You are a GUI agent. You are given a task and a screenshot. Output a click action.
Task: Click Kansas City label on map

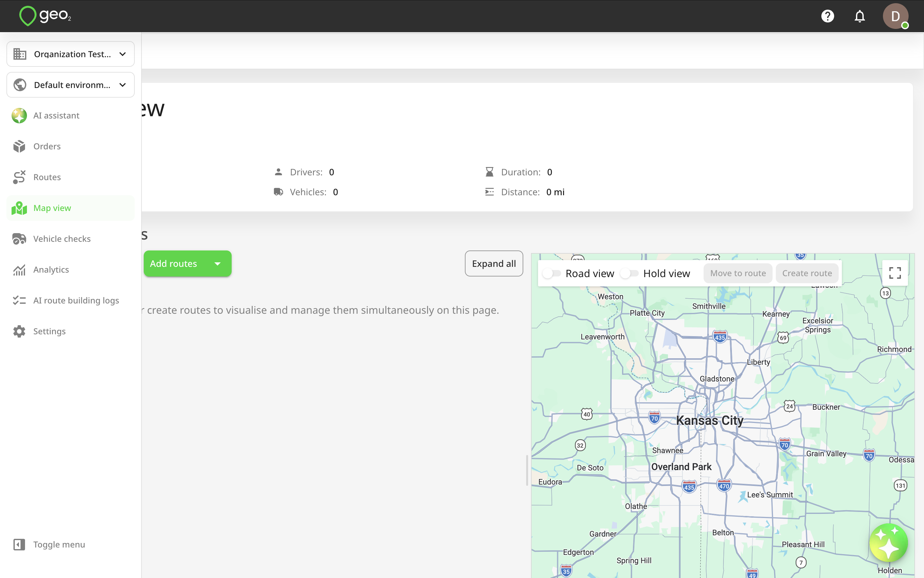point(709,421)
